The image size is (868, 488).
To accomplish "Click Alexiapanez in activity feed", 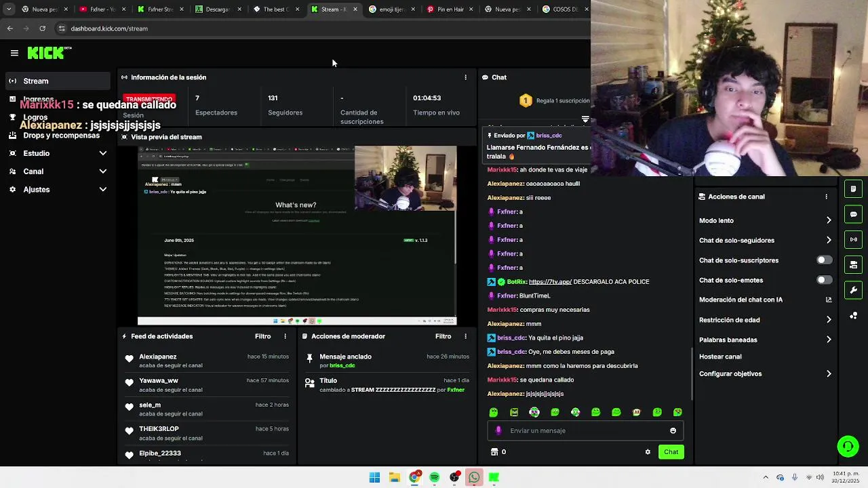I will click(157, 357).
